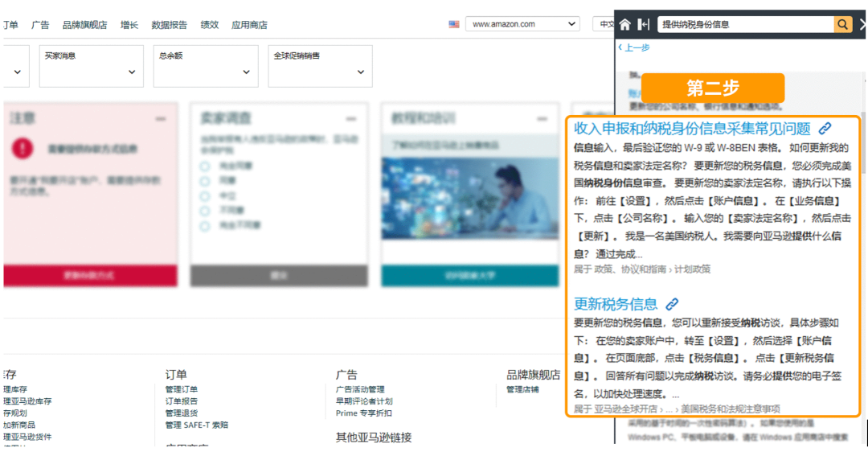
Task: Go back using the 上一步 link
Action: pyautogui.click(x=636, y=47)
